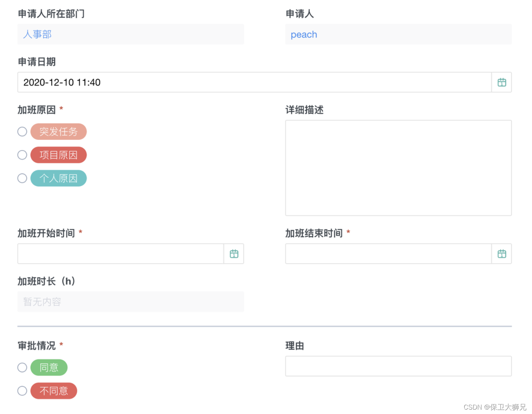The width and height of the screenshot is (532, 414).
Task: Click the 突发任务 tag label
Action: tap(58, 131)
